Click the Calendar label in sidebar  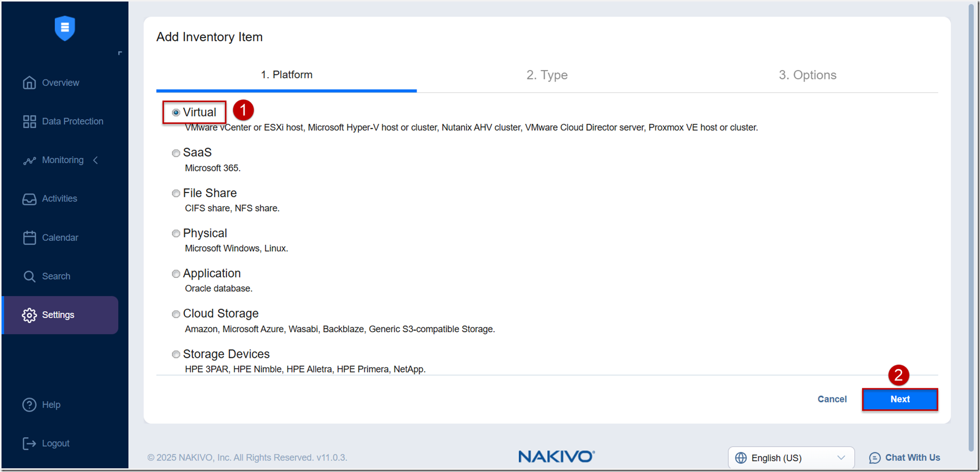[x=60, y=238]
